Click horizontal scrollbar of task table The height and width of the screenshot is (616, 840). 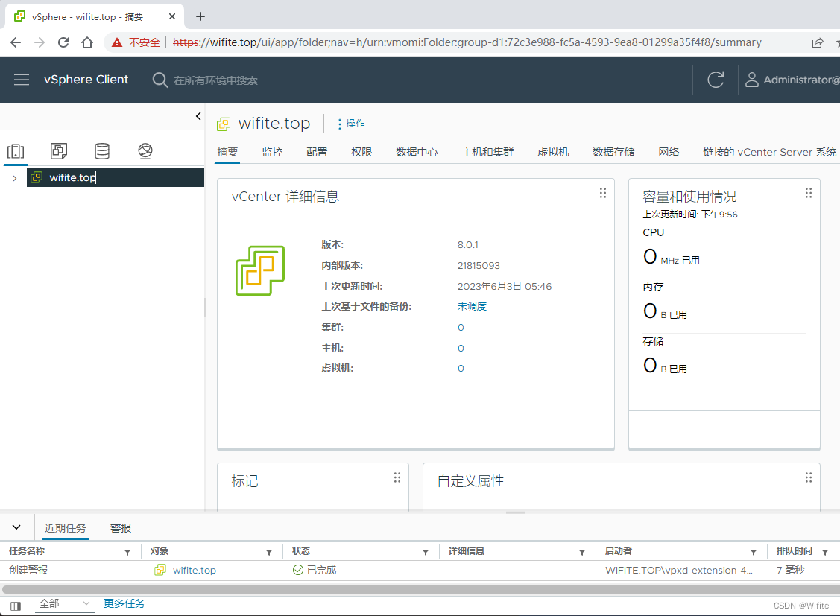(x=420, y=589)
